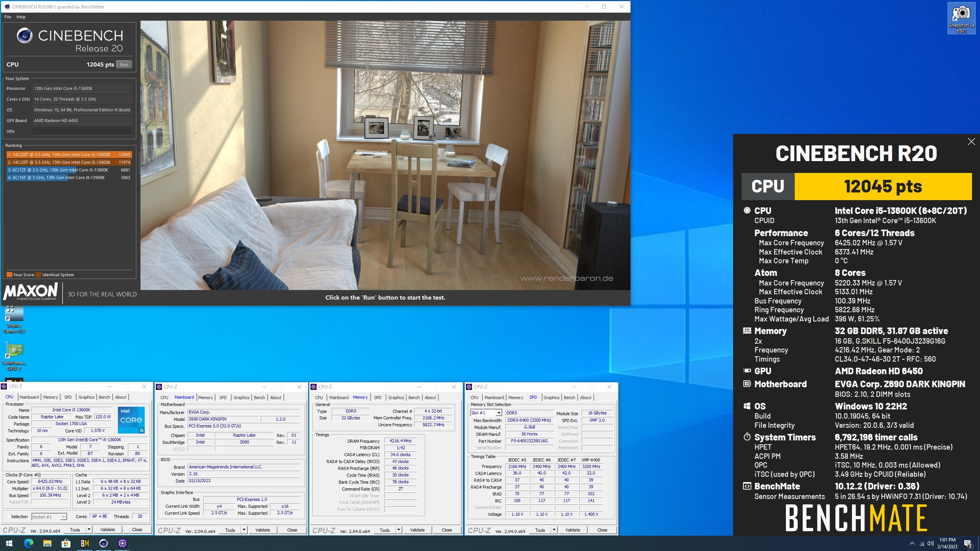This screenshot has width=980, height=551.
Task: Open the Socket #1 selection dropdown
Action: (x=63, y=517)
